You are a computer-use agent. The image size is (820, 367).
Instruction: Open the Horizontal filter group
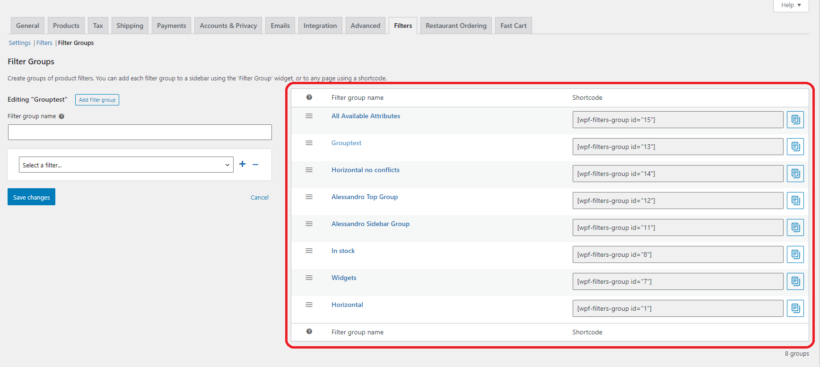click(347, 305)
